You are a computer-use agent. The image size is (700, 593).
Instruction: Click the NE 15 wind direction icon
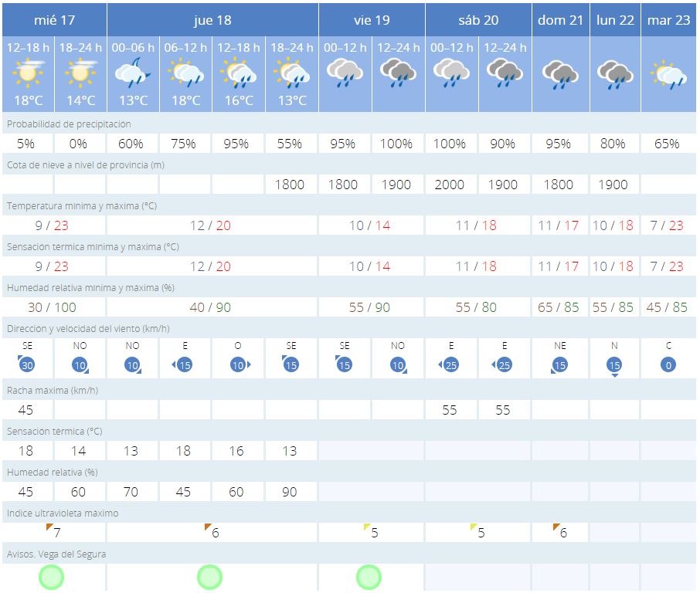559,364
